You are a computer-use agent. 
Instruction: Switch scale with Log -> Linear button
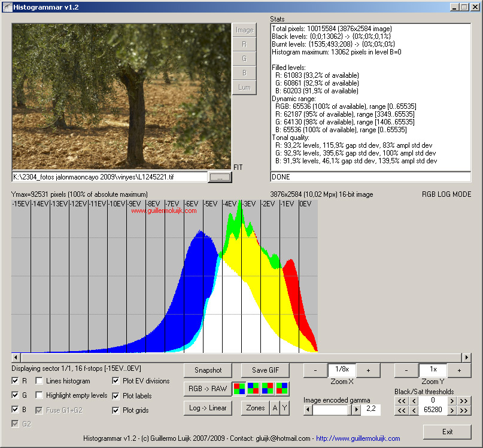coord(208,408)
